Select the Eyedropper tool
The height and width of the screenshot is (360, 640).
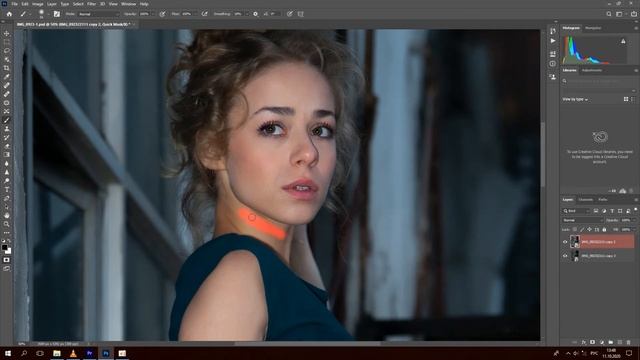(7, 77)
